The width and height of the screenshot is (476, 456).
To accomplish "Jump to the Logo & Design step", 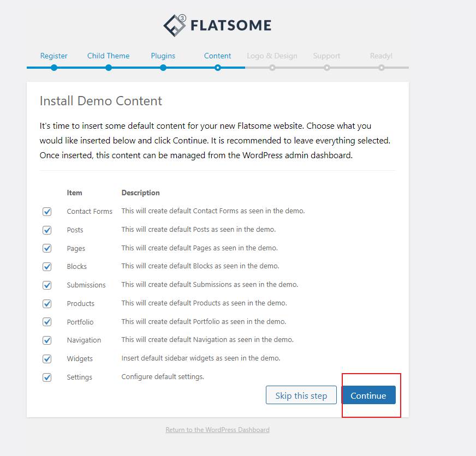I will point(272,56).
